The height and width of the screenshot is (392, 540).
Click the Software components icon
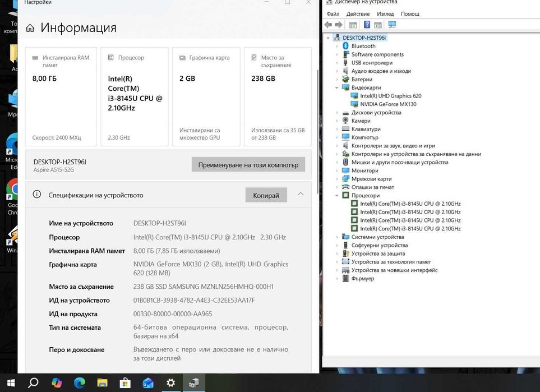click(346, 54)
